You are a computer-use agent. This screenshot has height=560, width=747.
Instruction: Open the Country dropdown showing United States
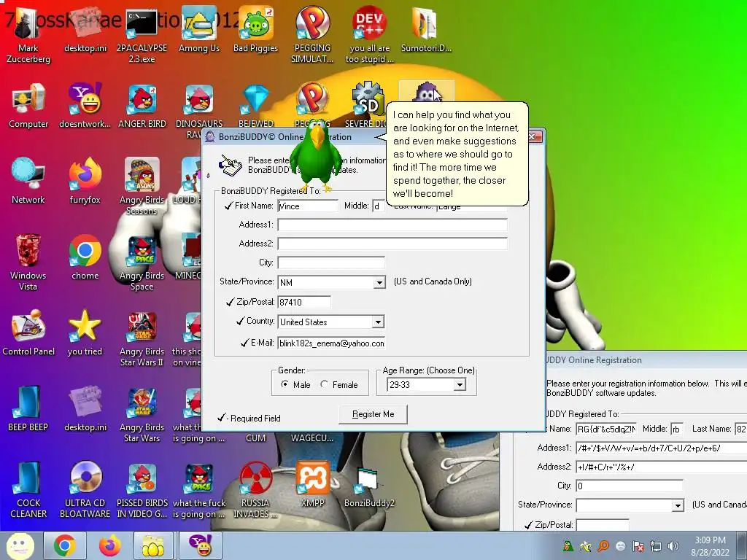(378, 322)
